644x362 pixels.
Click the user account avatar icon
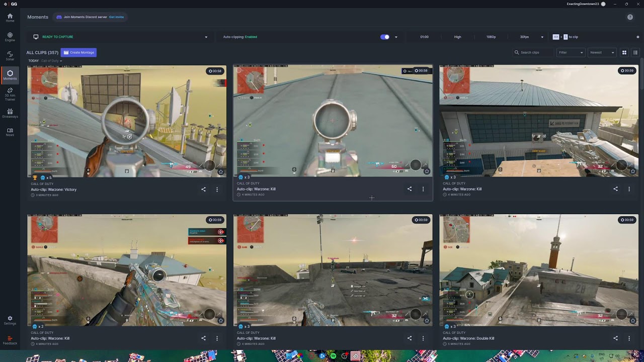point(603,4)
